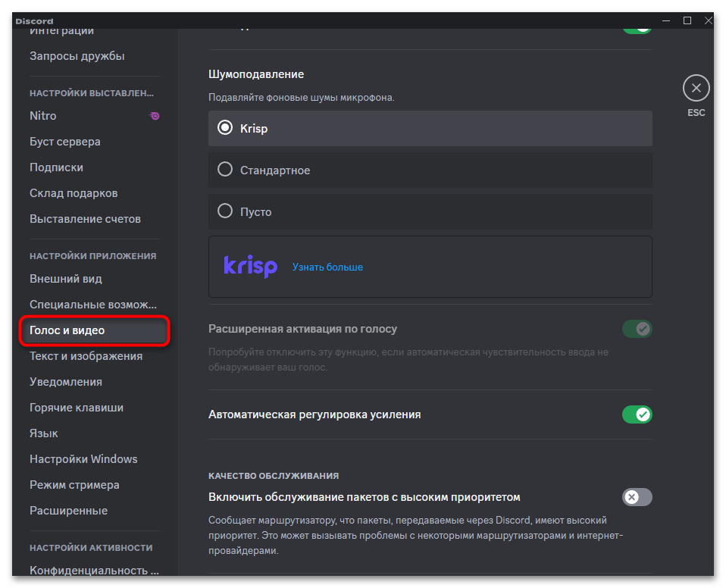The width and height of the screenshot is (726, 588).
Task: Click the НАСТРОЙКИ ПРИЛОЖЕНИЯ sidebar header
Action: click(x=93, y=256)
